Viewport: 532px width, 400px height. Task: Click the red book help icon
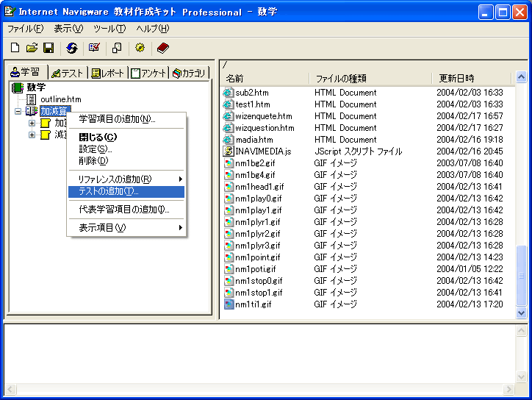coord(163,48)
